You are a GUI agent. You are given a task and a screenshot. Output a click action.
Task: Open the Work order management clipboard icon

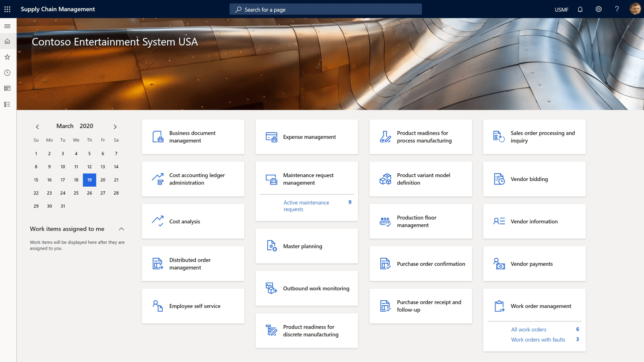tap(499, 306)
